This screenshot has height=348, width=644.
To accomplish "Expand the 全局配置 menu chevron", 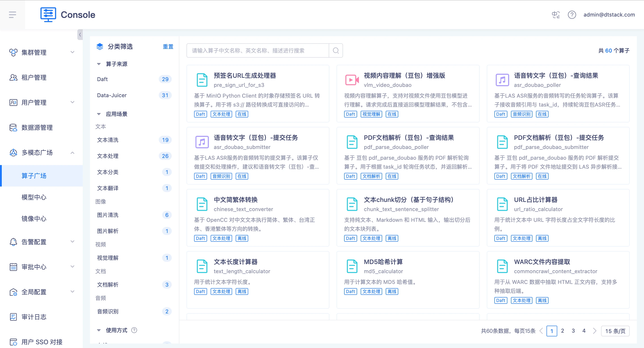I will [x=72, y=292].
